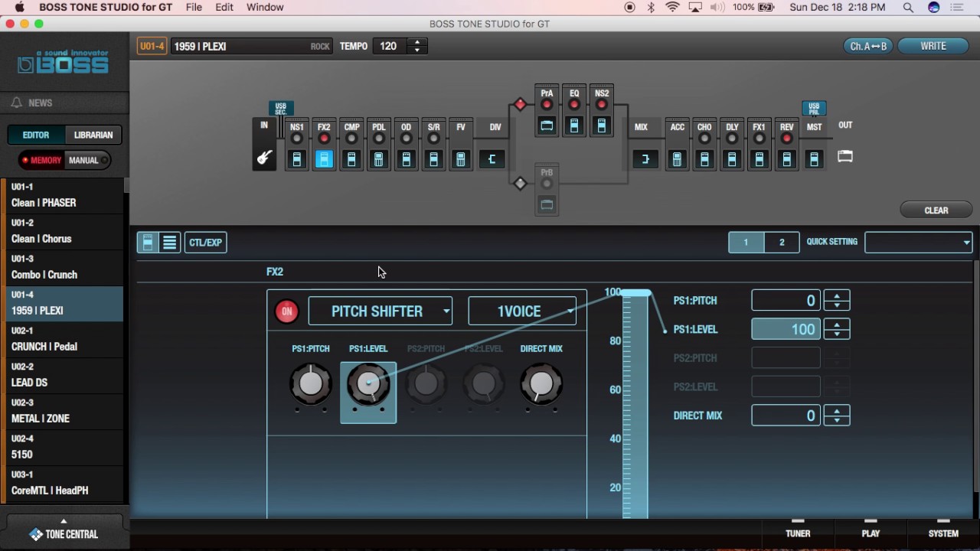Viewport: 980px width, 551px height.
Task: Select the NS1 pedal icon
Action: click(297, 160)
